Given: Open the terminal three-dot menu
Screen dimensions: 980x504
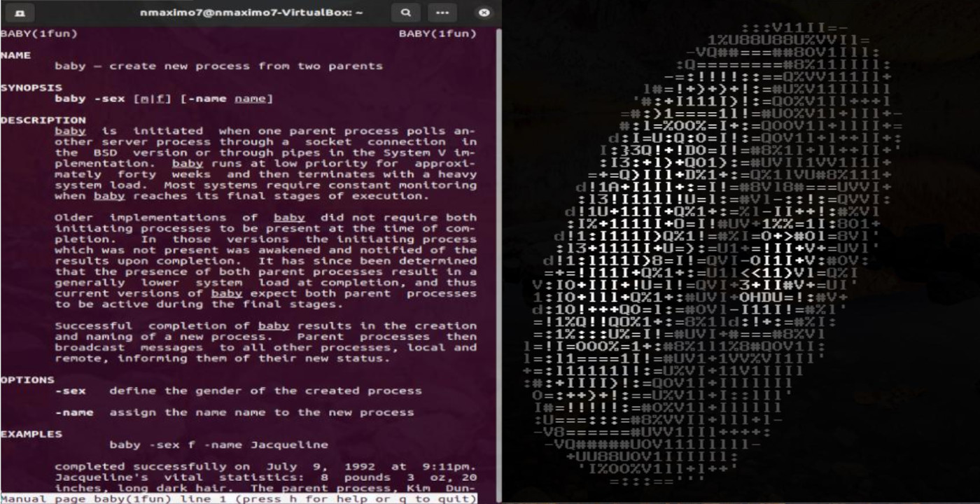Looking at the screenshot, I should coord(442,13).
